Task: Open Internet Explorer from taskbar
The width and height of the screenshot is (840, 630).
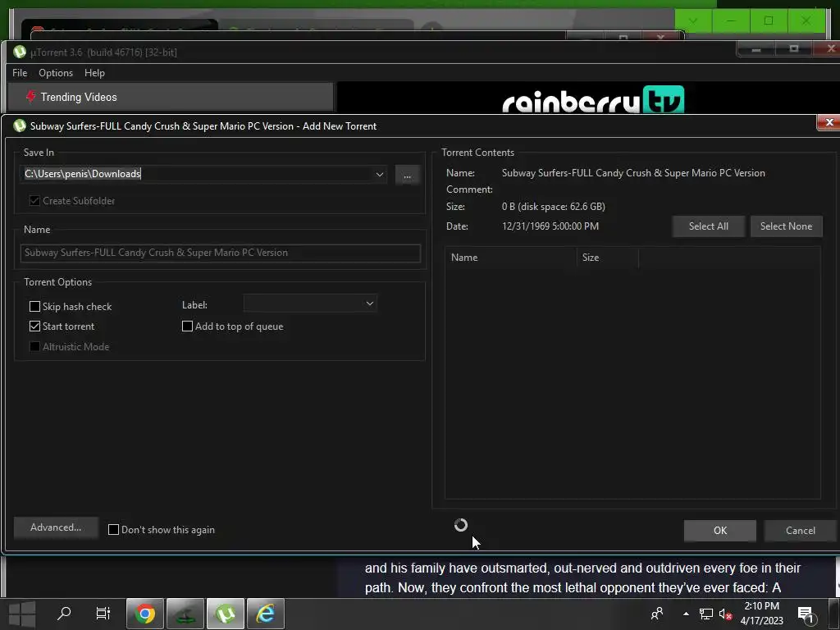Action: (x=266, y=614)
